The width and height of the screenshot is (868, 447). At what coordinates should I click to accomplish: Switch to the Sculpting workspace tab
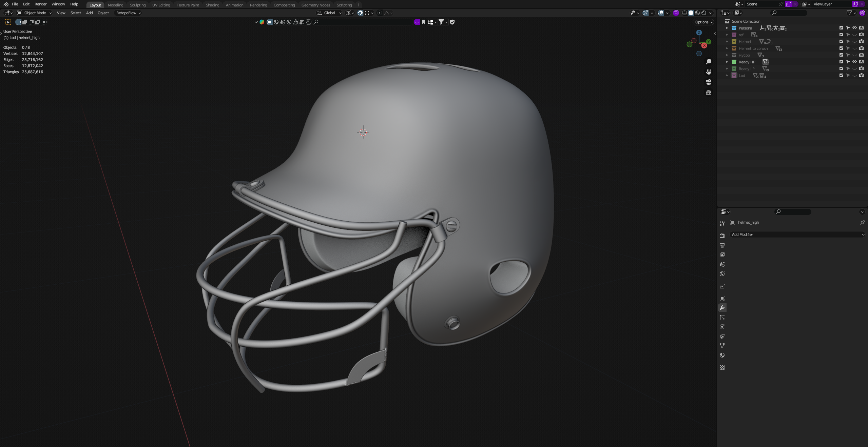point(137,5)
